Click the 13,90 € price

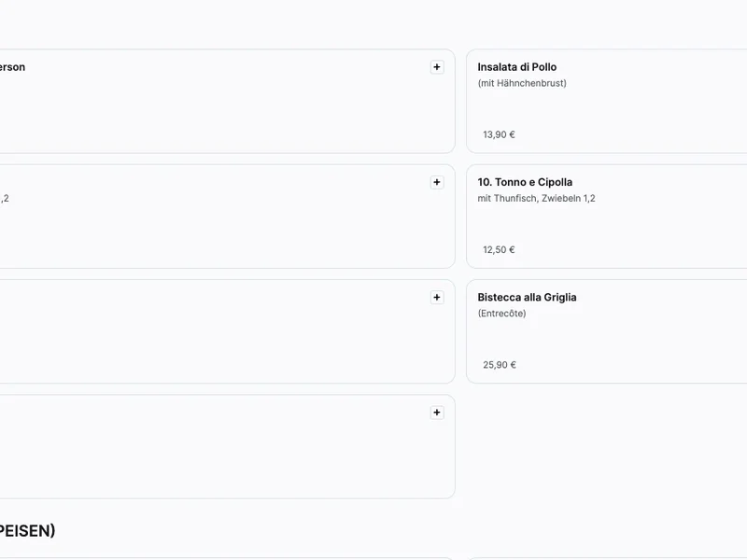pyautogui.click(x=499, y=134)
